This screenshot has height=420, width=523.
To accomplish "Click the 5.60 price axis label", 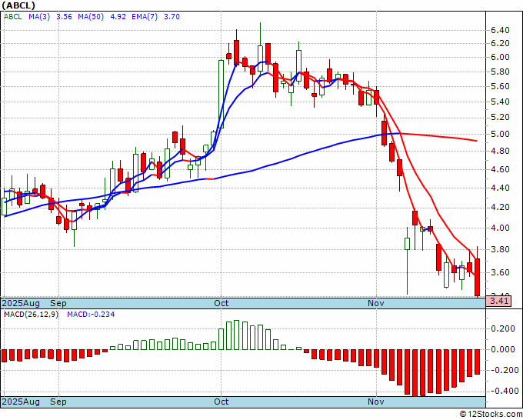I will pyautogui.click(x=500, y=86).
